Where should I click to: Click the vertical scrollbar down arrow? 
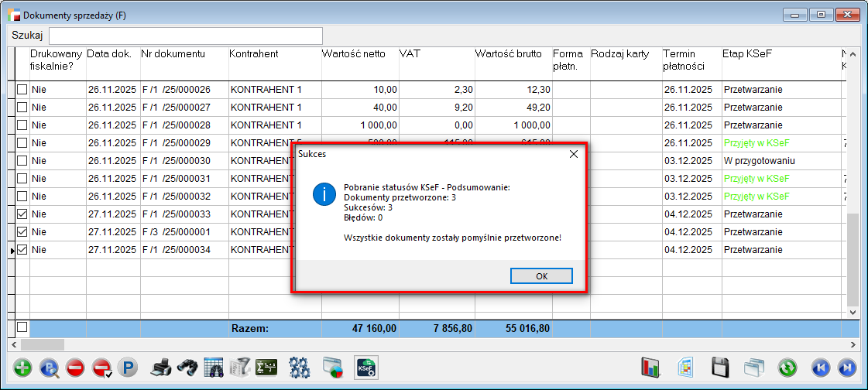coord(853,313)
